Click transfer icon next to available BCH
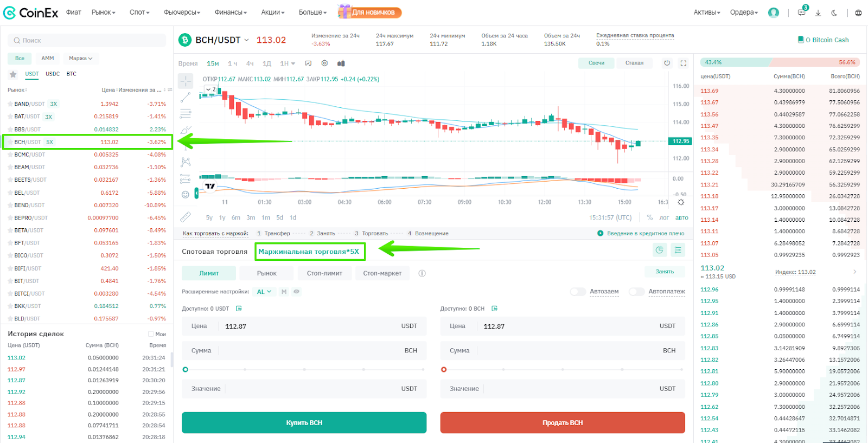This screenshot has width=868, height=443. tap(494, 309)
